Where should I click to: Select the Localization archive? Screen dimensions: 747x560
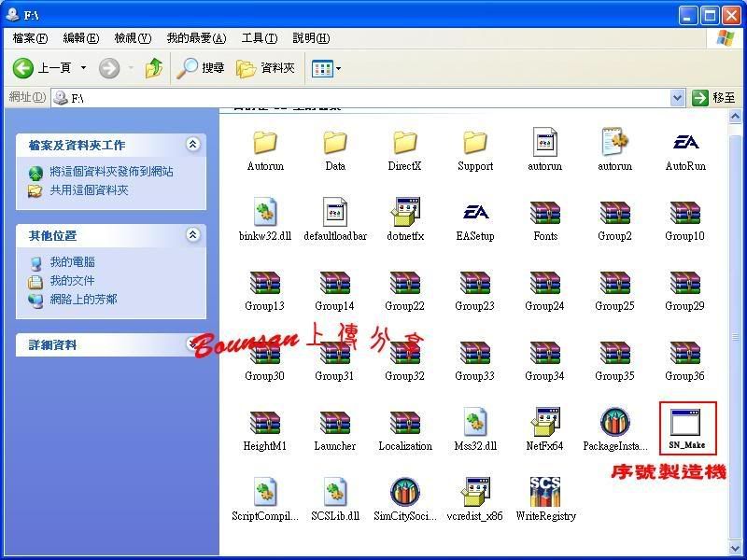pos(405,430)
